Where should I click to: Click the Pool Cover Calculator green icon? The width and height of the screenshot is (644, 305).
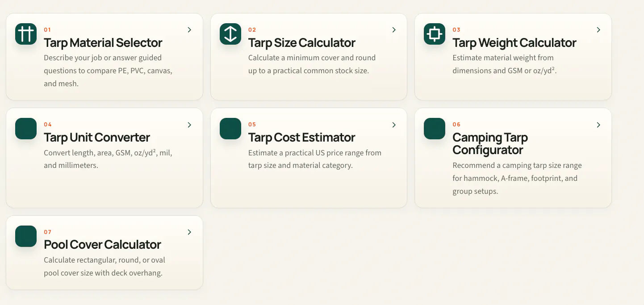[x=26, y=236]
